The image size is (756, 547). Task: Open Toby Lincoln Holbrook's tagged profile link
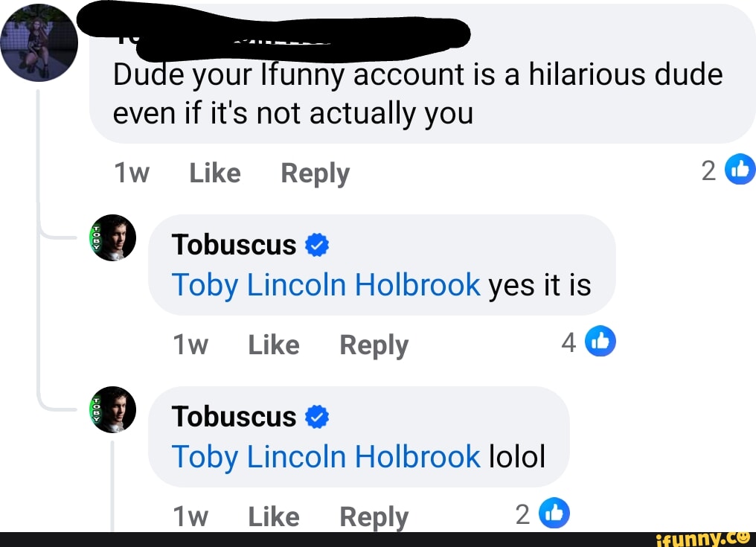[324, 285]
